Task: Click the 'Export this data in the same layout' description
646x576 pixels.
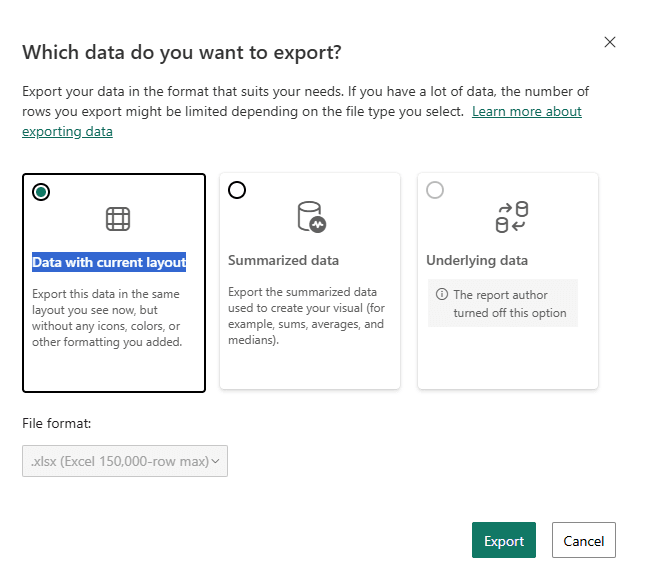Action: coord(107,318)
